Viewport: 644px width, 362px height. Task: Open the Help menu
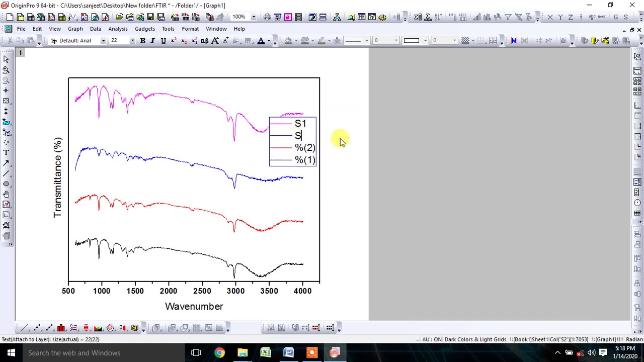[239, 29]
